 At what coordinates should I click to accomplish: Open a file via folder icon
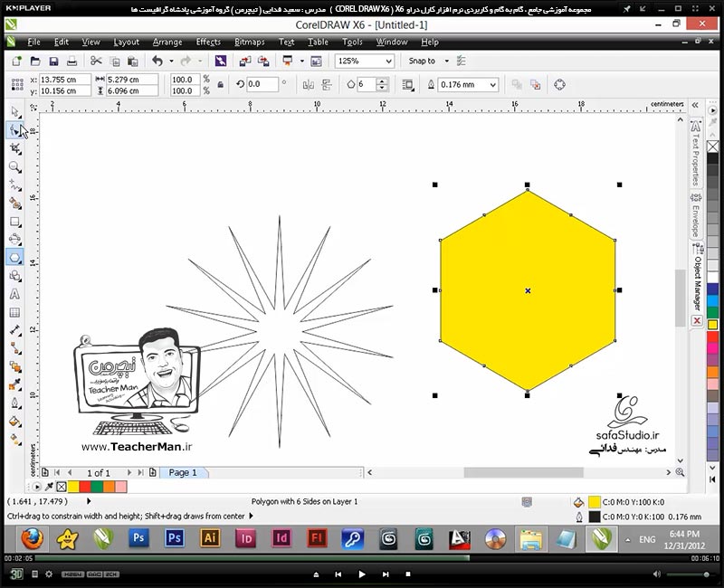[35, 61]
